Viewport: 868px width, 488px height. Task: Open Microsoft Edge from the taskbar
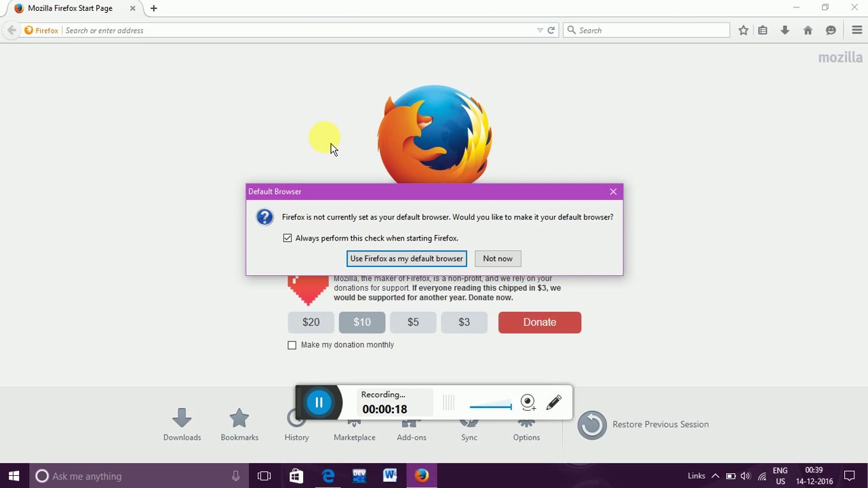pos(328,476)
